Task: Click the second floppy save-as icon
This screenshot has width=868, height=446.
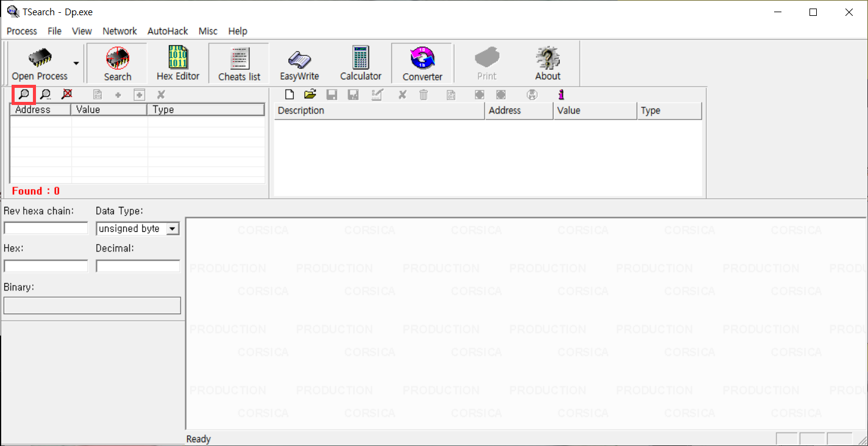Action: 353,95
